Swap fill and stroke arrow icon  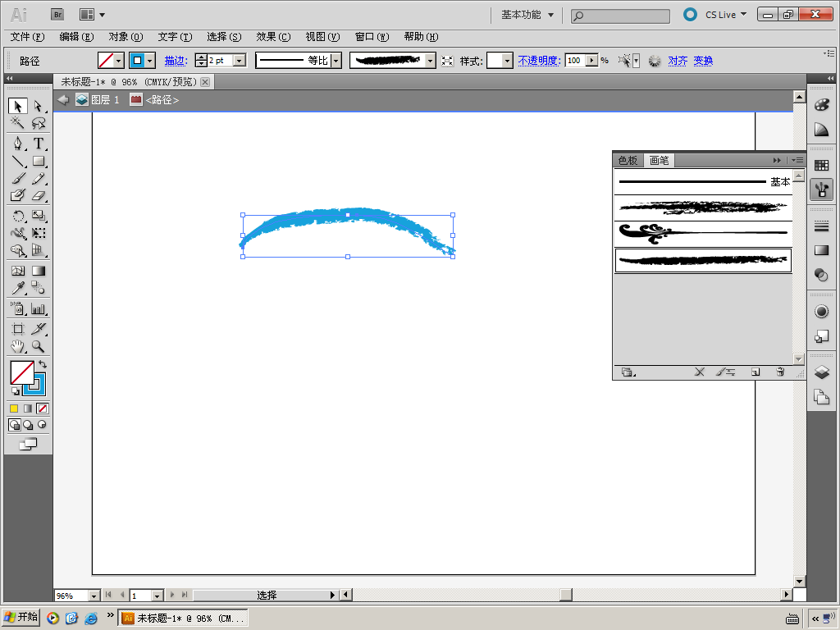(43, 364)
